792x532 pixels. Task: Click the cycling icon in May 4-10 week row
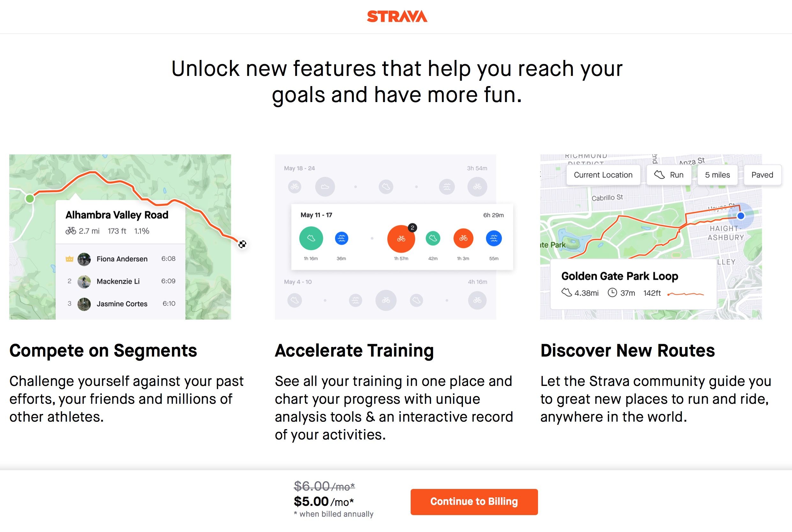pos(385,302)
